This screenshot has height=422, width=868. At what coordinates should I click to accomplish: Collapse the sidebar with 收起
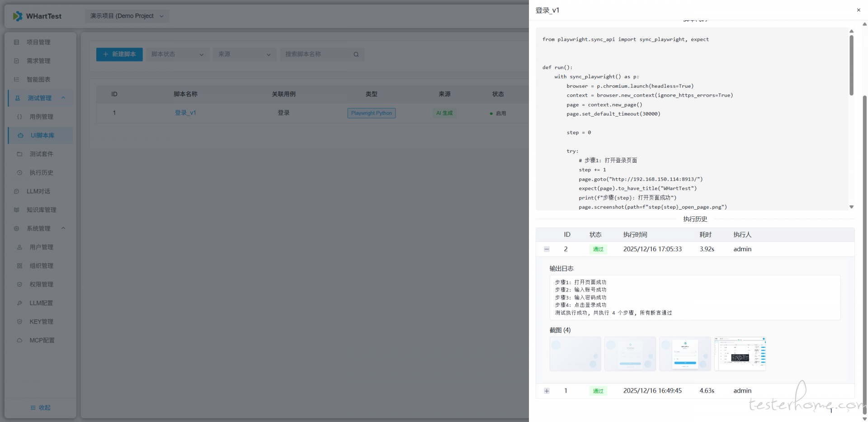click(40, 408)
